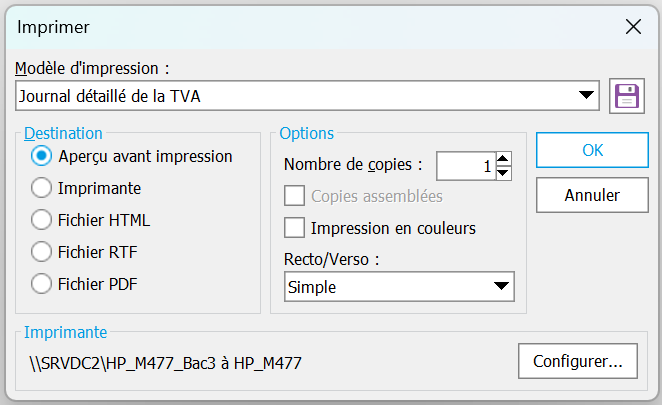Decrease copies with the down spinner arrow
This screenshot has height=405, width=662.
pos(504,173)
